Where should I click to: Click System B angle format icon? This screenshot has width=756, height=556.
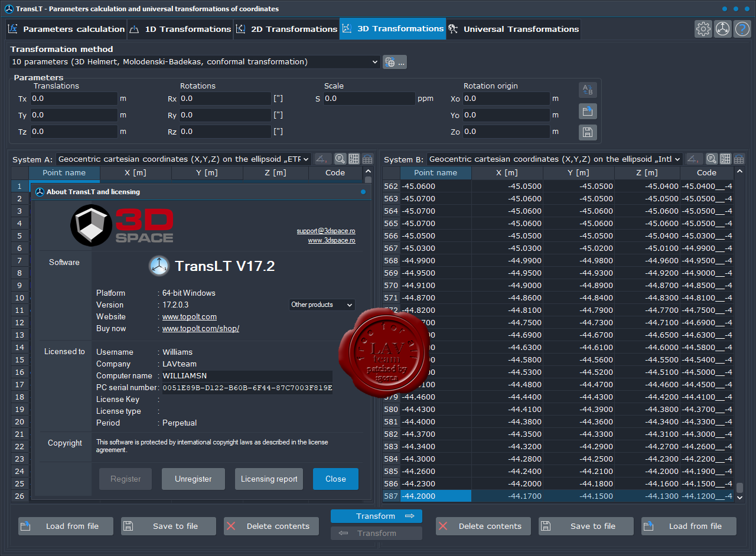coord(695,159)
